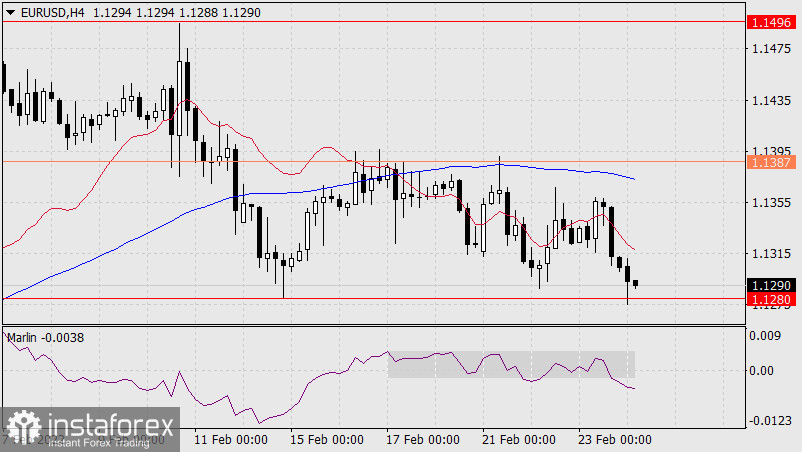Click the Marlin -0.0038 indicator label
Viewport: 802px width, 452px height.
point(46,337)
